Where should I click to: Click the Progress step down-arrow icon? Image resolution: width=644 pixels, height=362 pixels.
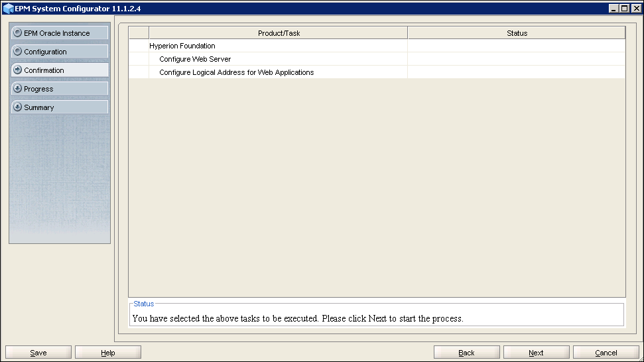point(18,88)
